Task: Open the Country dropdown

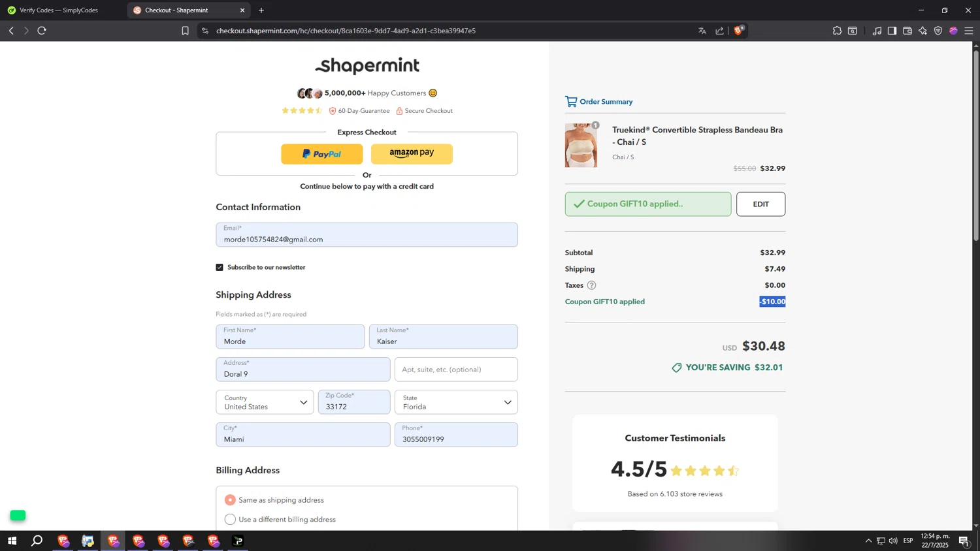Action: (x=265, y=402)
